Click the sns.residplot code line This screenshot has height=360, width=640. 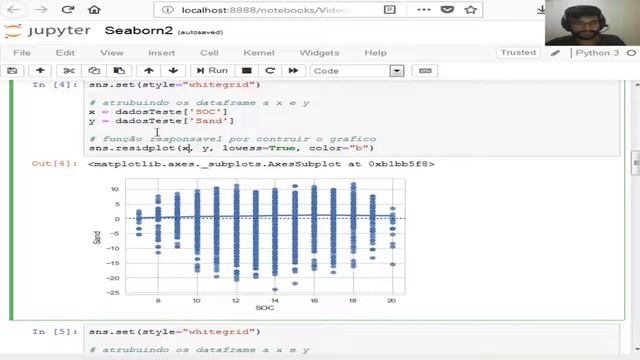click(231, 148)
